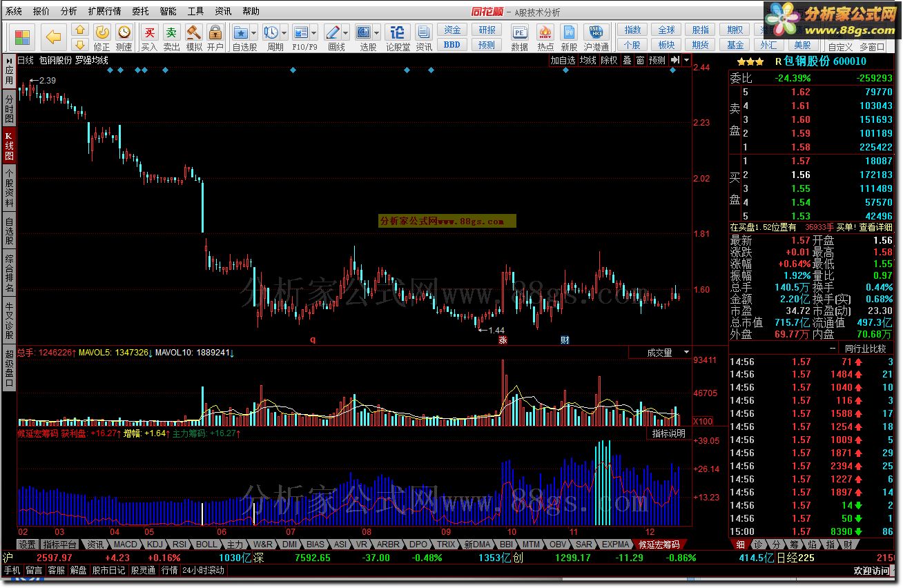
Task: Open the 报价 menu
Action: pyautogui.click(x=41, y=11)
